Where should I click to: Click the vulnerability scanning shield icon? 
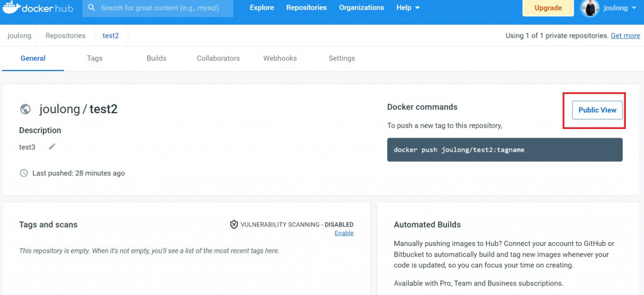coord(234,225)
